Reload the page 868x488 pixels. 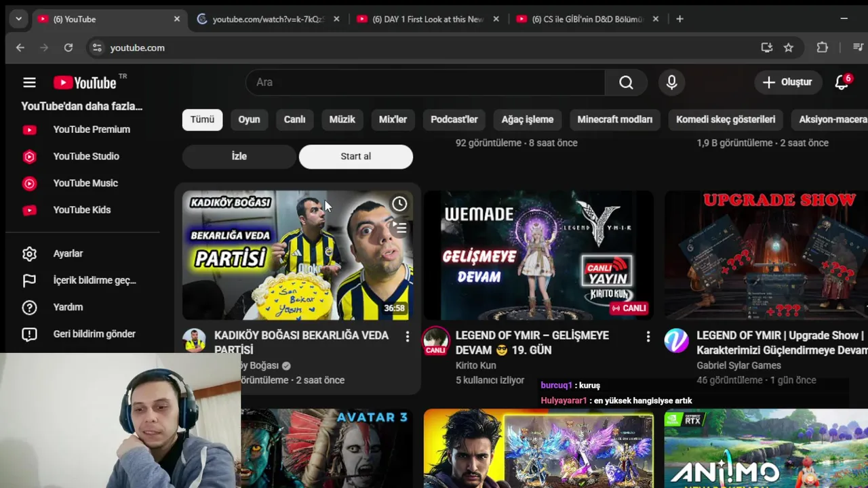click(x=68, y=47)
